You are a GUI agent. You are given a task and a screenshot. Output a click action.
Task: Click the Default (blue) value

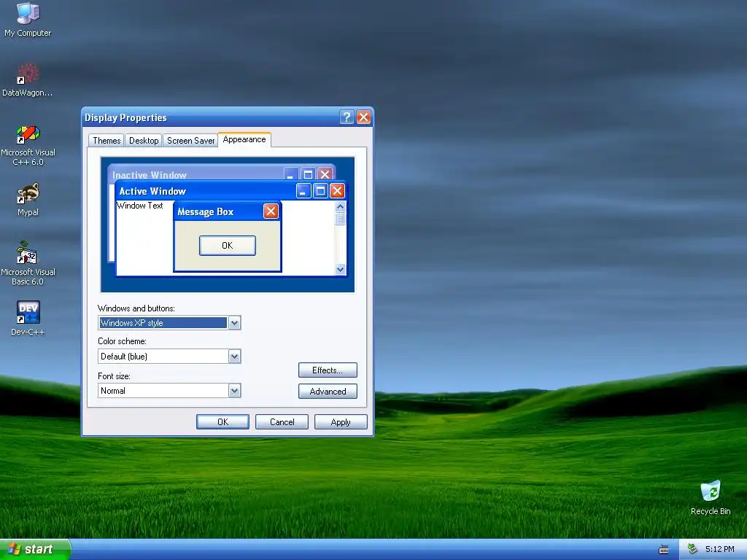coord(124,356)
